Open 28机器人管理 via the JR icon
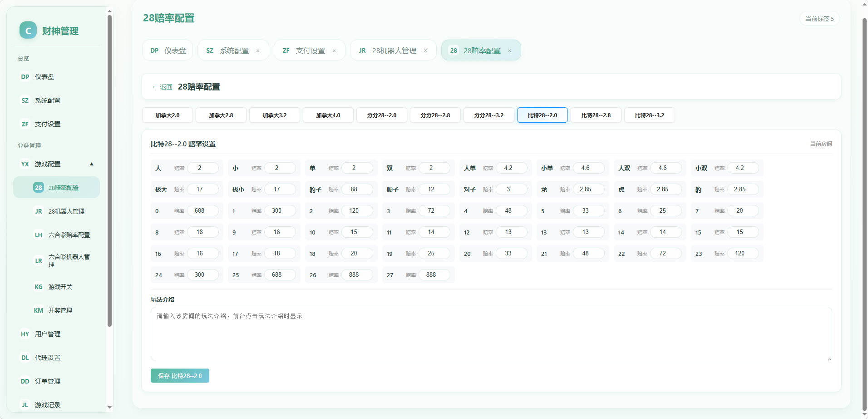The height and width of the screenshot is (419, 868). 39,211
